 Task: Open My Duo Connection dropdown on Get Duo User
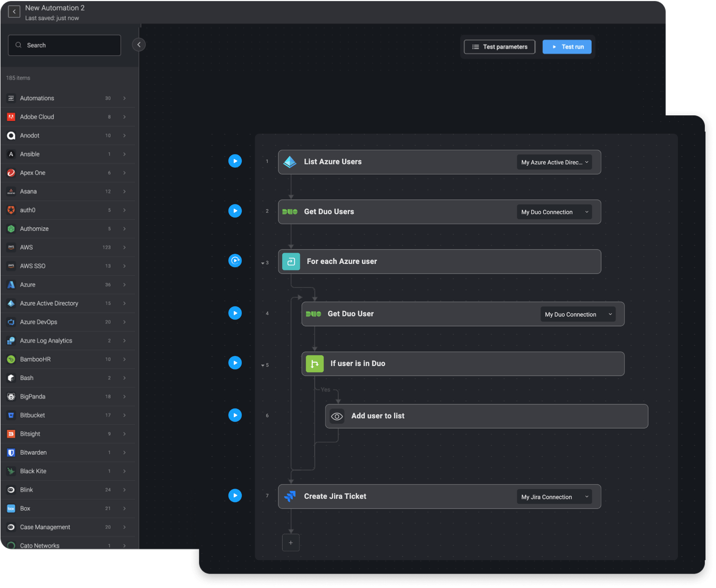(577, 314)
